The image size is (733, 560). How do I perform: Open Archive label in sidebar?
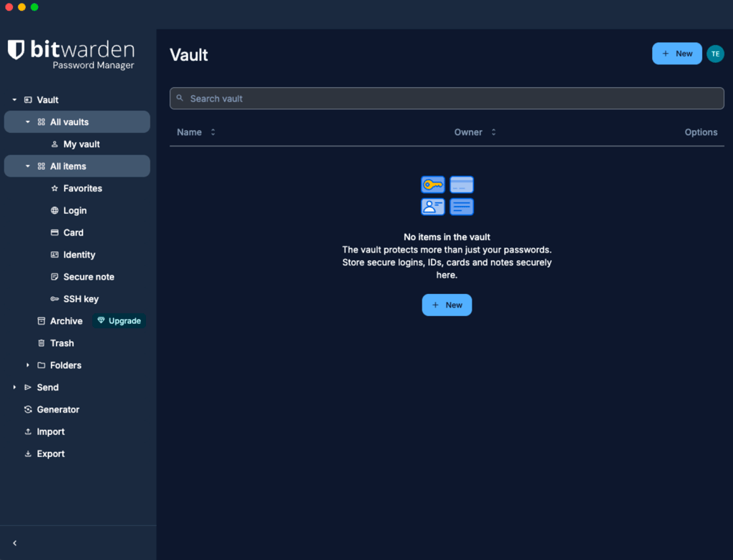click(66, 321)
